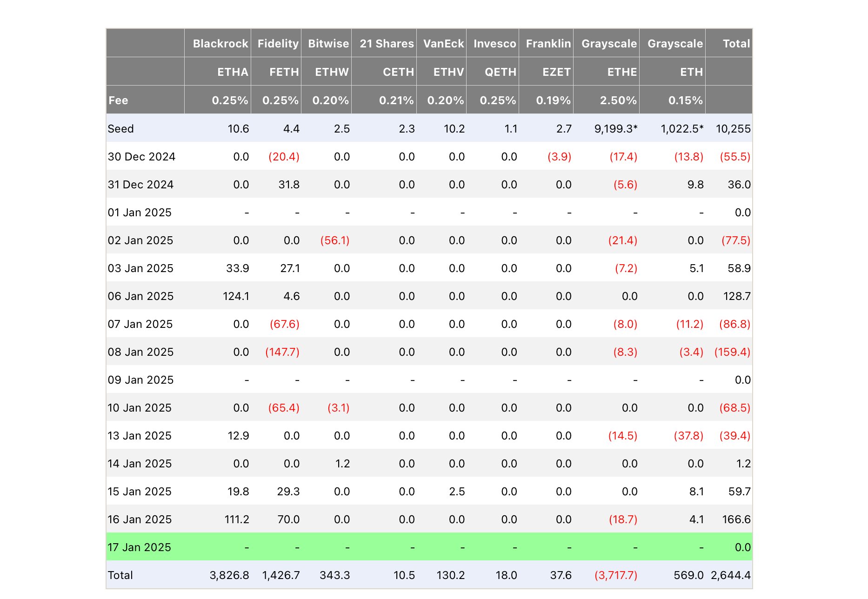Click the VanEck column header

(x=444, y=44)
